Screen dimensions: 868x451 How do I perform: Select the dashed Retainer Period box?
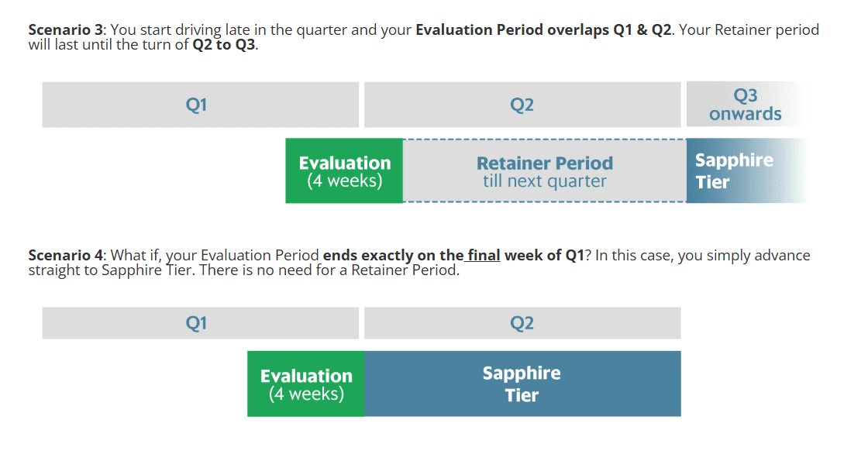pyautogui.click(x=545, y=171)
